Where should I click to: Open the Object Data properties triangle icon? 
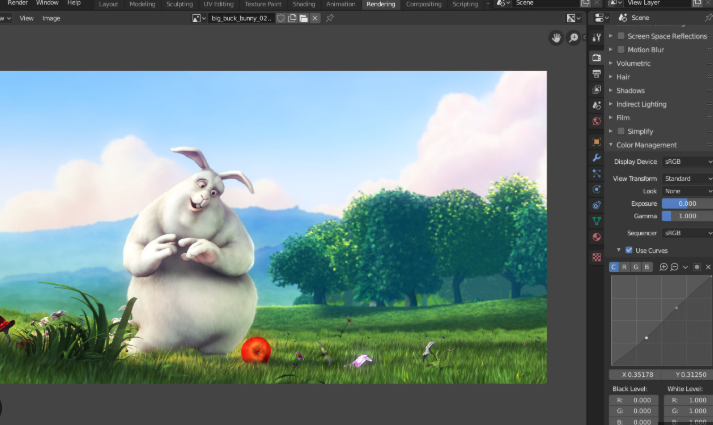coord(597,221)
